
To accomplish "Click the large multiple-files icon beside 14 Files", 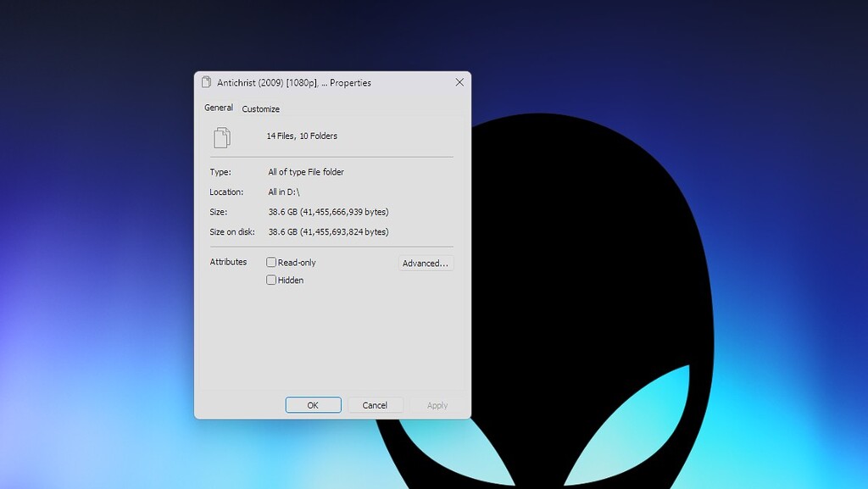I will pos(222,138).
